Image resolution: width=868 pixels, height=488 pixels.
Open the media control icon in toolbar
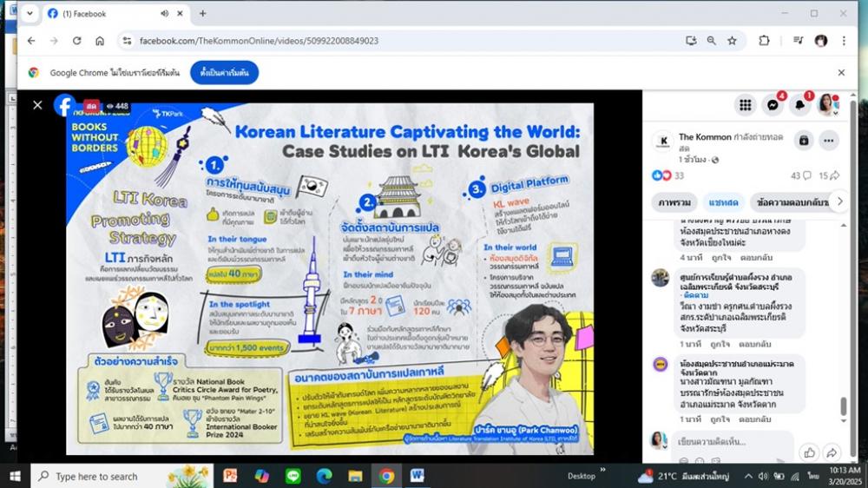click(798, 41)
